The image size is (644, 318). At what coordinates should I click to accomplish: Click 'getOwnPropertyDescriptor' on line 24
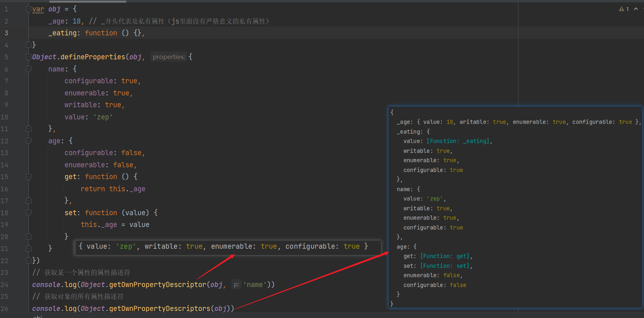(158, 284)
